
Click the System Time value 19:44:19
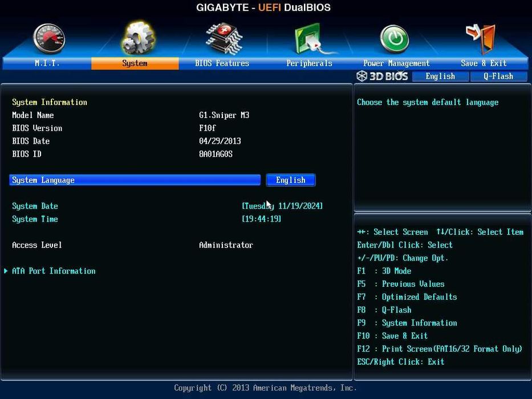(261, 219)
